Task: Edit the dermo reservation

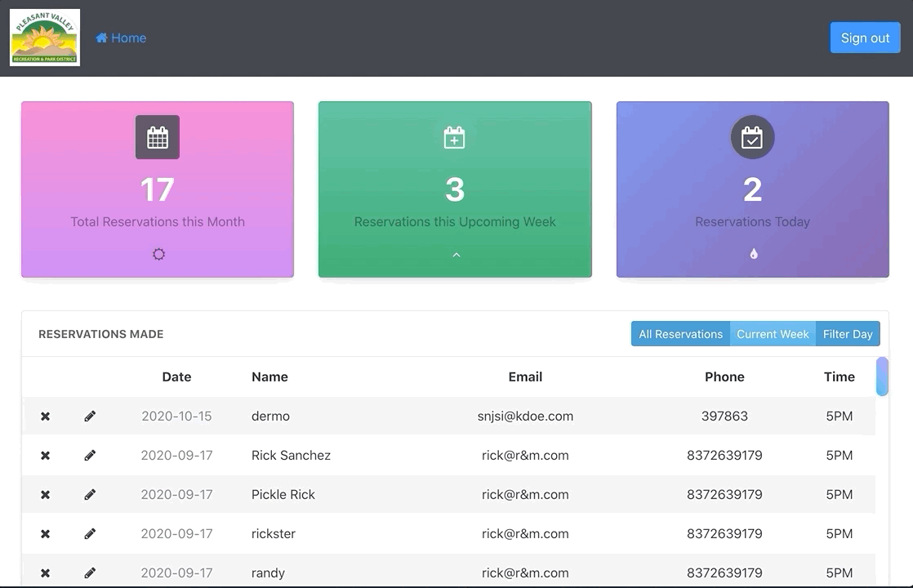Action: (90, 416)
